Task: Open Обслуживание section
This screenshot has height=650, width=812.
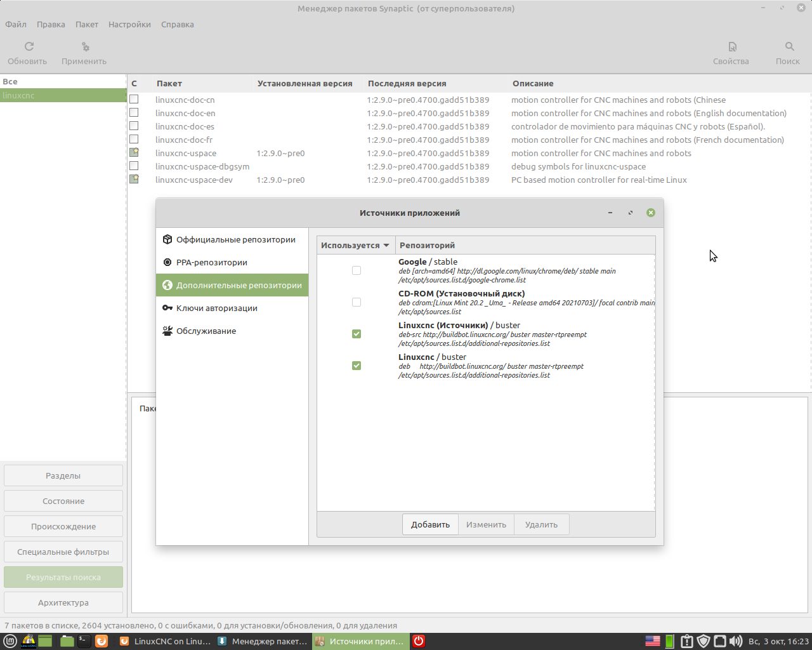Action: tap(232, 331)
